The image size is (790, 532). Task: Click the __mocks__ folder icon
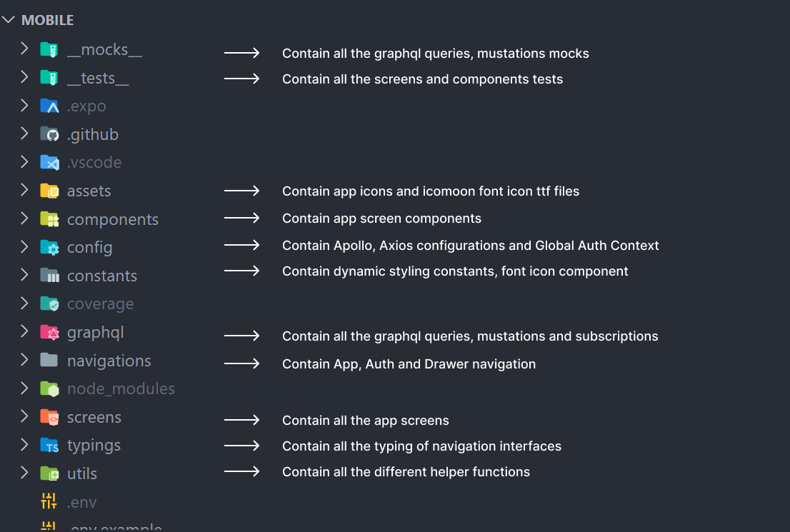click(x=49, y=50)
